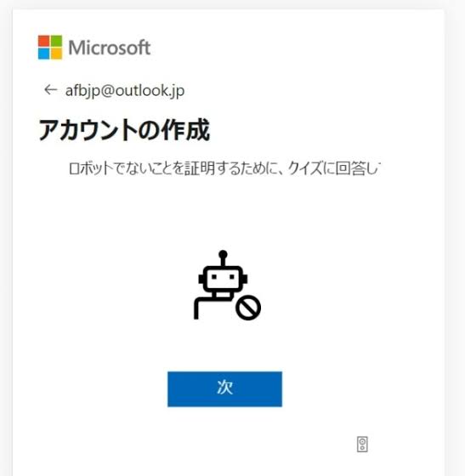This screenshot has width=465, height=476.
Task: Click the robot's left eye
Action: (214, 276)
